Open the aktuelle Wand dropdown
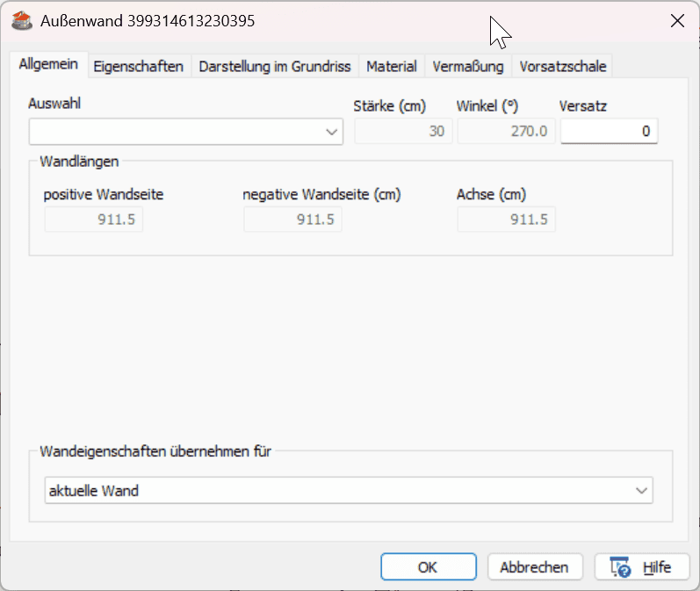The width and height of the screenshot is (700, 591). [349, 490]
